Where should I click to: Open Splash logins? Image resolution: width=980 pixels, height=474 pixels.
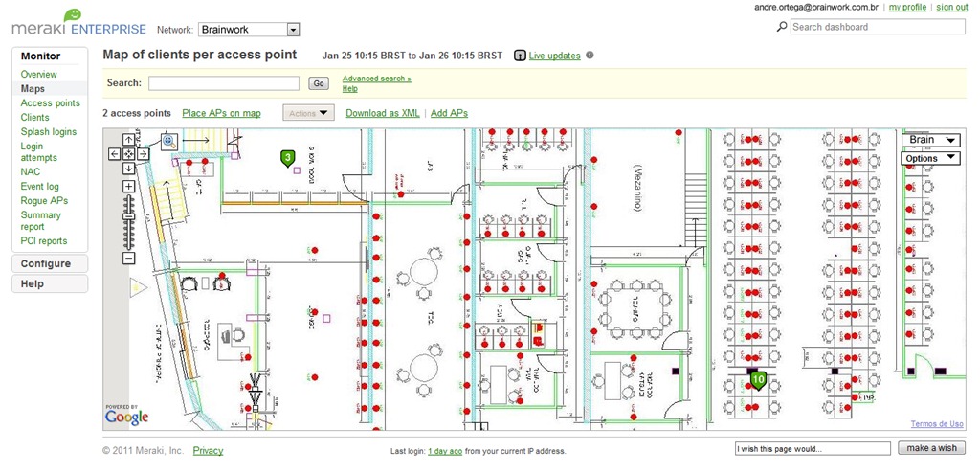tap(48, 132)
